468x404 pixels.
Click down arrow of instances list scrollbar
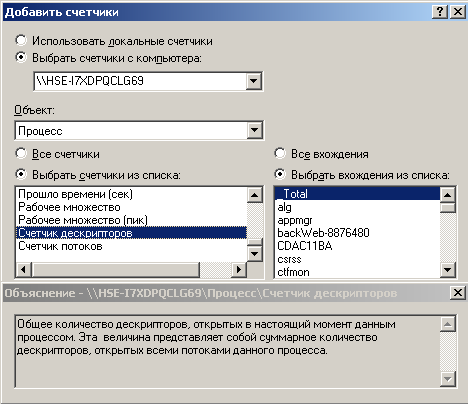pyautogui.click(x=448, y=269)
